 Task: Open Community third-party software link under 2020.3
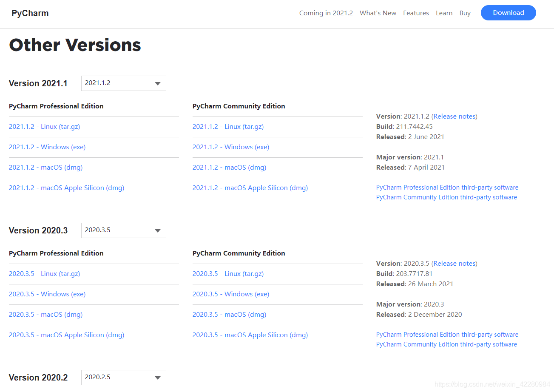pyautogui.click(x=447, y=344)
